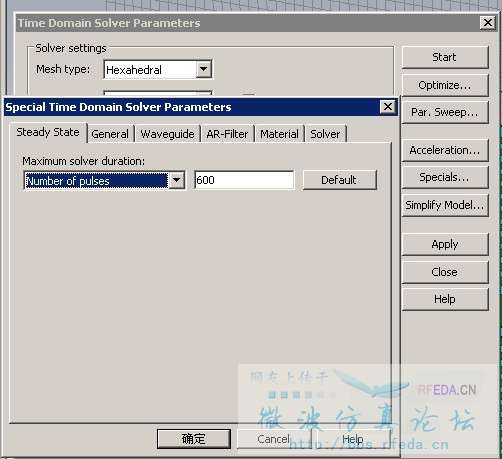Switch to the Solver tab
Image resolution: width=502 pixels, height=459 pixels.
(x=325, y=134)
